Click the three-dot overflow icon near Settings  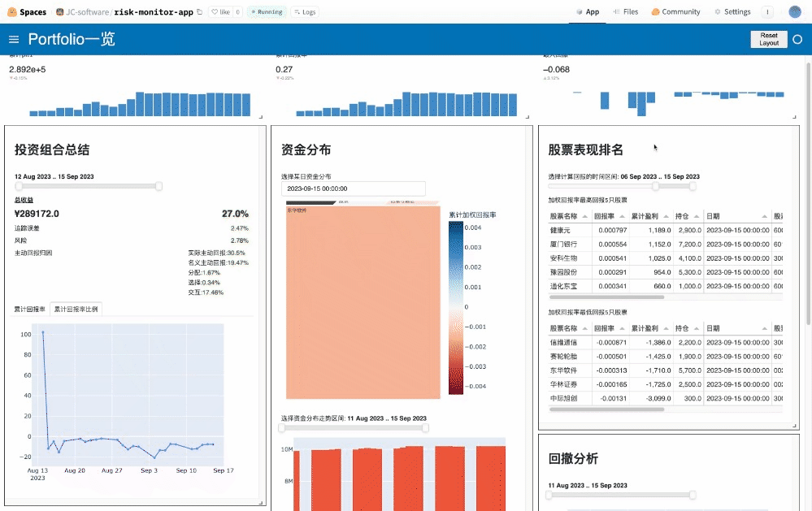768,11
